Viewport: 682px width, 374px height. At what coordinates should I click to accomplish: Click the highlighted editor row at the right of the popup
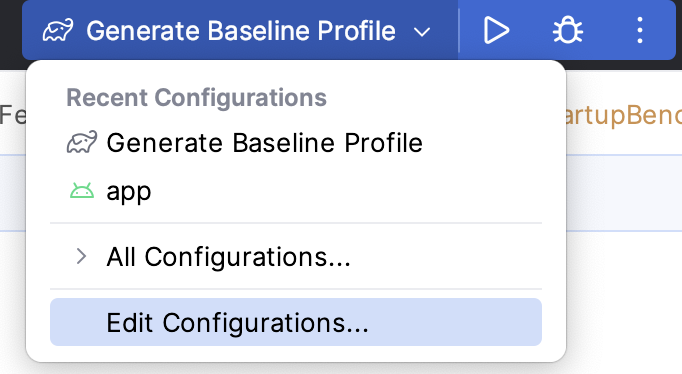pos(624,193)
